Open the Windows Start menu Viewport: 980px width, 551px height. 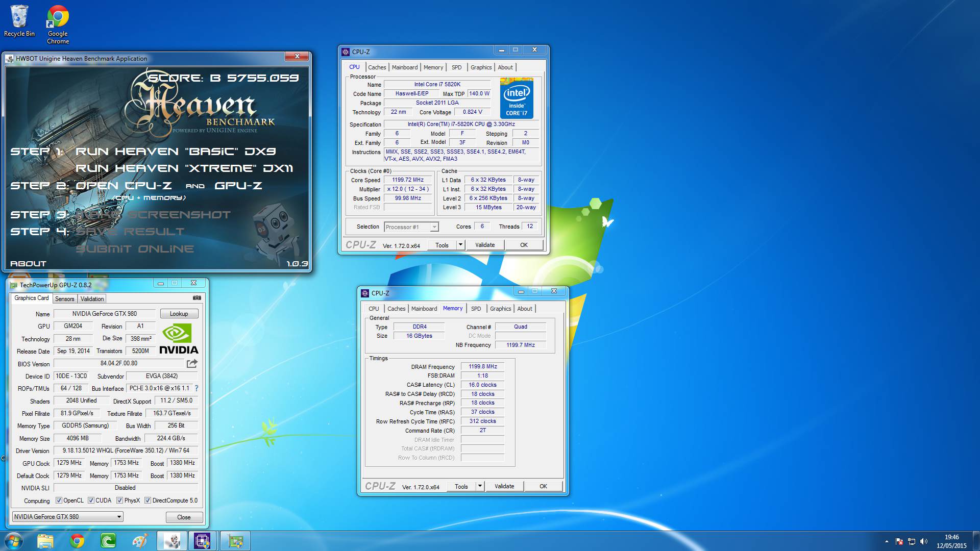click(14, 541)
